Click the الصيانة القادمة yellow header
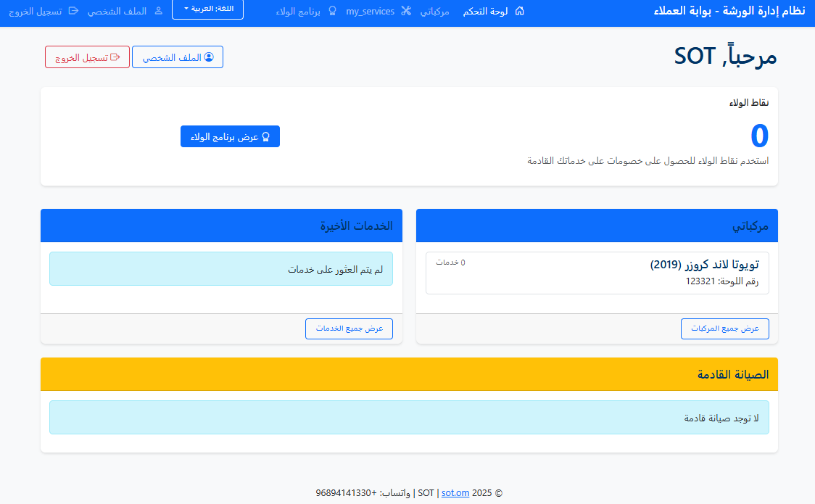Screen dimensions: 815x504 [409, 374]
